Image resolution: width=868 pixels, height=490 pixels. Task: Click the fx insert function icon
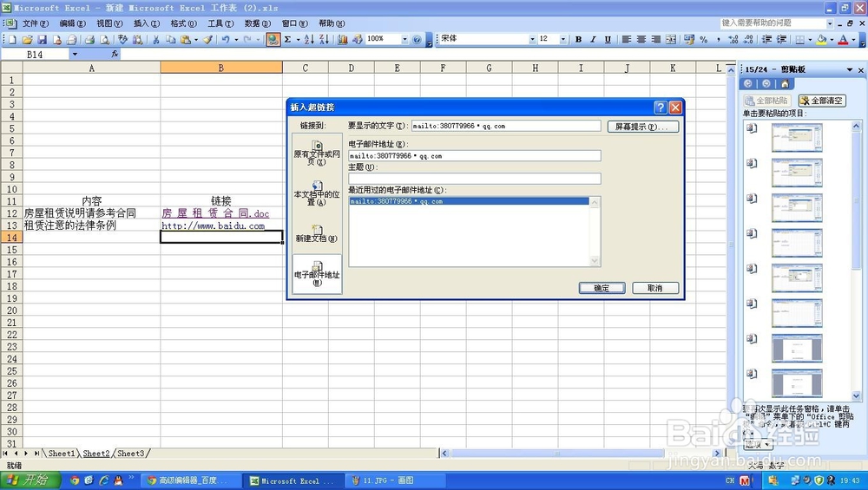[x=115, y=54]
